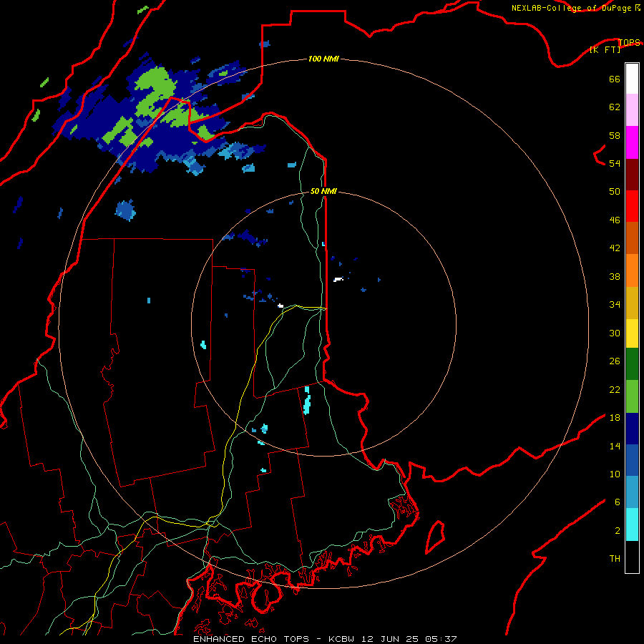Click the orange 42 kft legend swatch
Screen dimensions: 644x644
coord(632,270)
